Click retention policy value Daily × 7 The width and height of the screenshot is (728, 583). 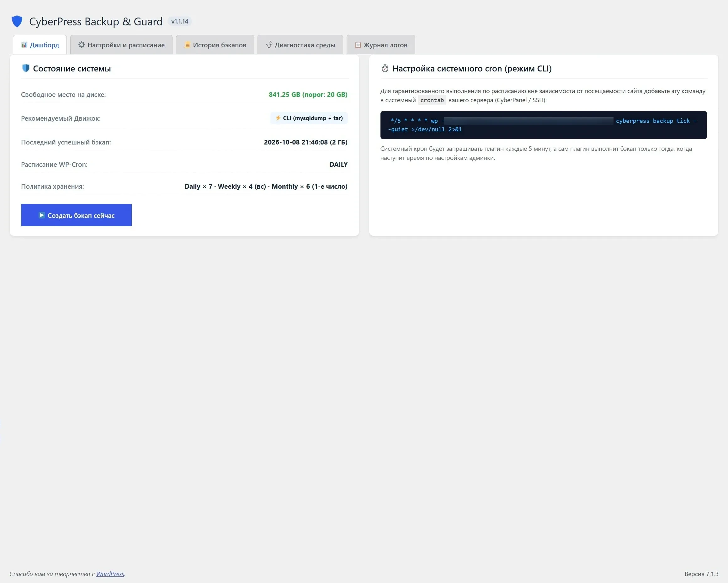(266, 186)
